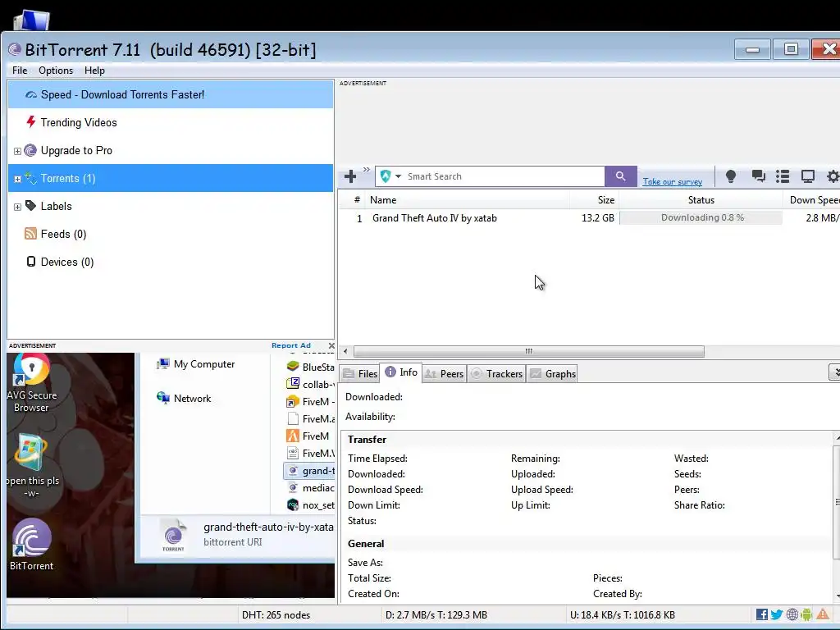This screenshot has width=840, height=630.
Task: Click the RSS Feeds icon
Action: [x=30, y=234]
